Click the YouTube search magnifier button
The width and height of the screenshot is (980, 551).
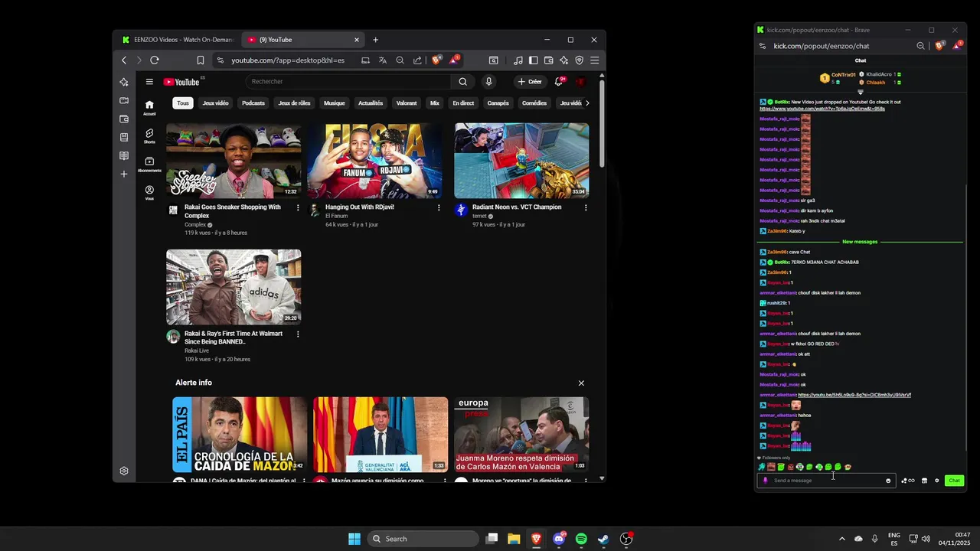[x=462, y=82]
